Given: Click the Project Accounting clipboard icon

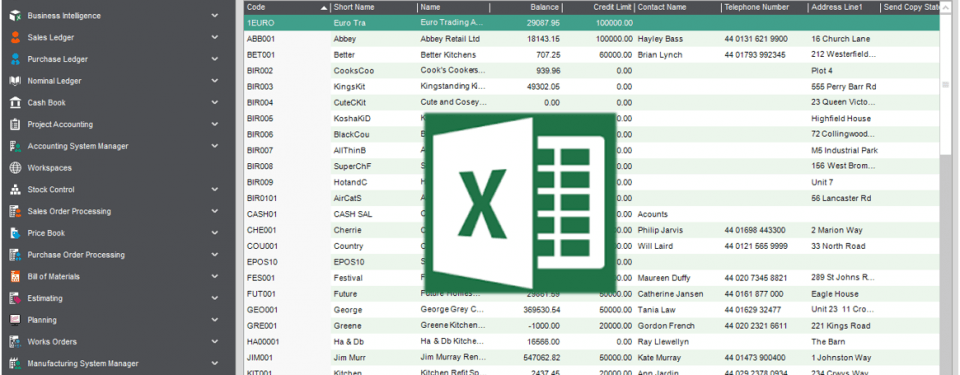Looking at the screenshot, I should point(15,124).
